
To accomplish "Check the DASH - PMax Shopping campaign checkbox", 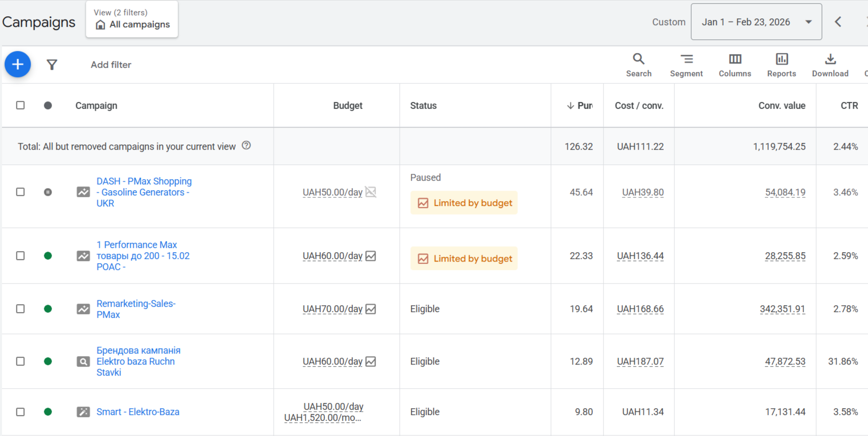I will click(20, 192).
